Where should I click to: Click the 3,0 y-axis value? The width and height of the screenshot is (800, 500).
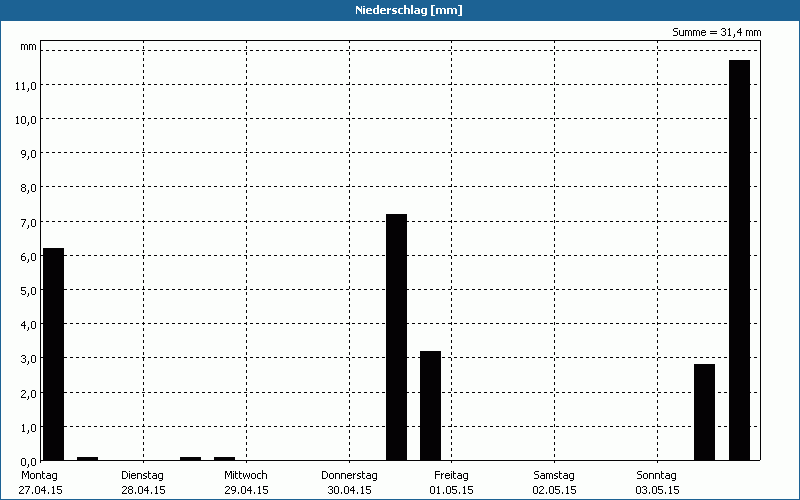29,359
